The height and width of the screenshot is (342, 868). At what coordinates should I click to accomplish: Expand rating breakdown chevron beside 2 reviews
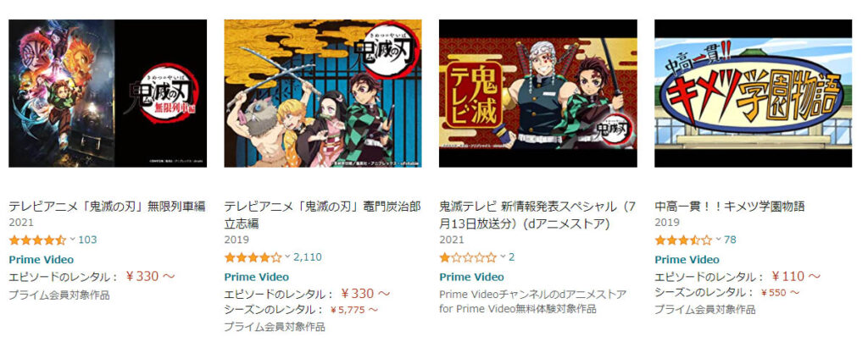pos(503,256)
